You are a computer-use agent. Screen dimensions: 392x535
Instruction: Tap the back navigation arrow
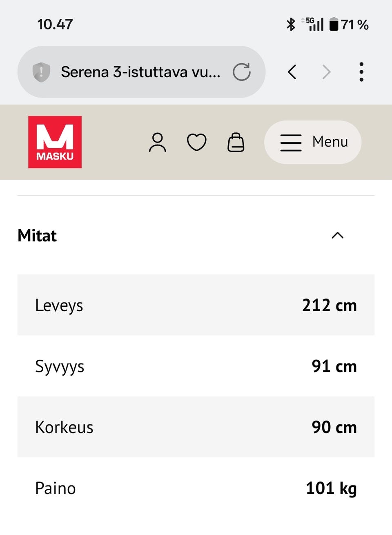click(x=292, y=71)
